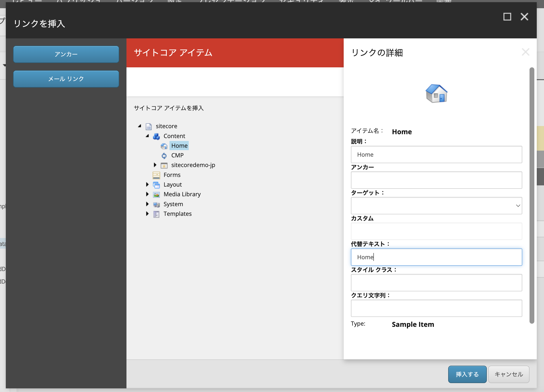Click the 挿入する button

[467, 374]
